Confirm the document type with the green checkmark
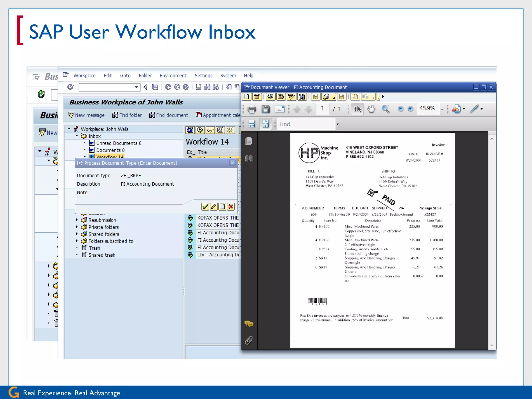532x399 pixels. coord(205,207)
